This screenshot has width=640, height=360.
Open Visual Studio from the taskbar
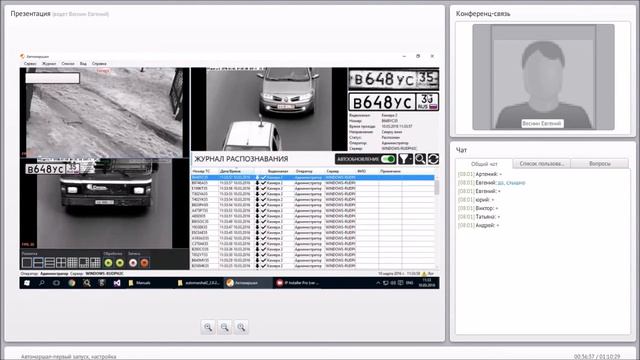[x=117, y=283]
